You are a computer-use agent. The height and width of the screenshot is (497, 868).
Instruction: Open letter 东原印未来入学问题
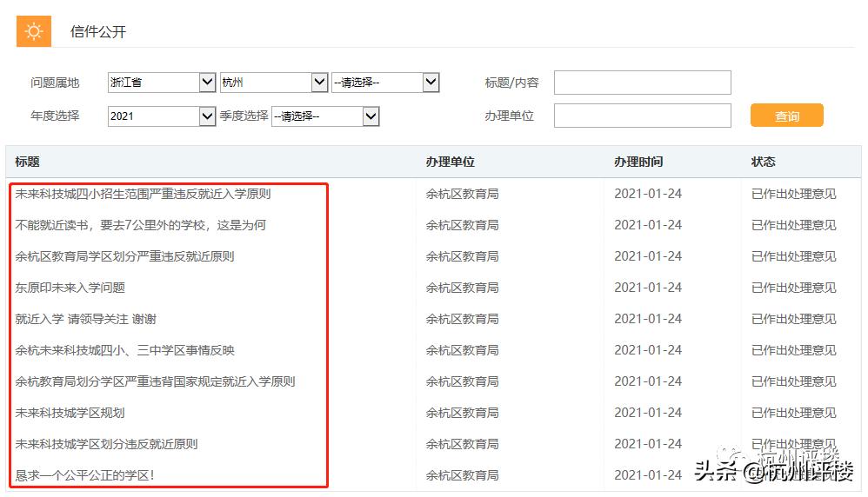point(70,288)
